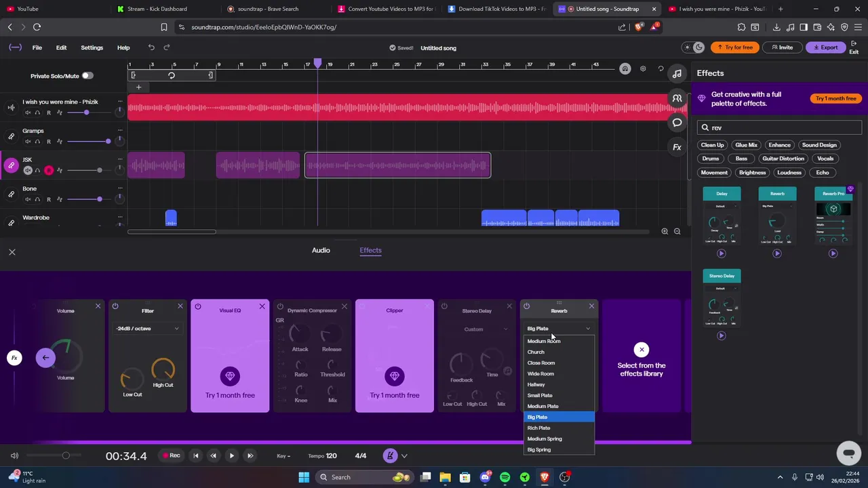Open Spotify from the Windows taskbar

pyautogui.click(x=505, y=477)
